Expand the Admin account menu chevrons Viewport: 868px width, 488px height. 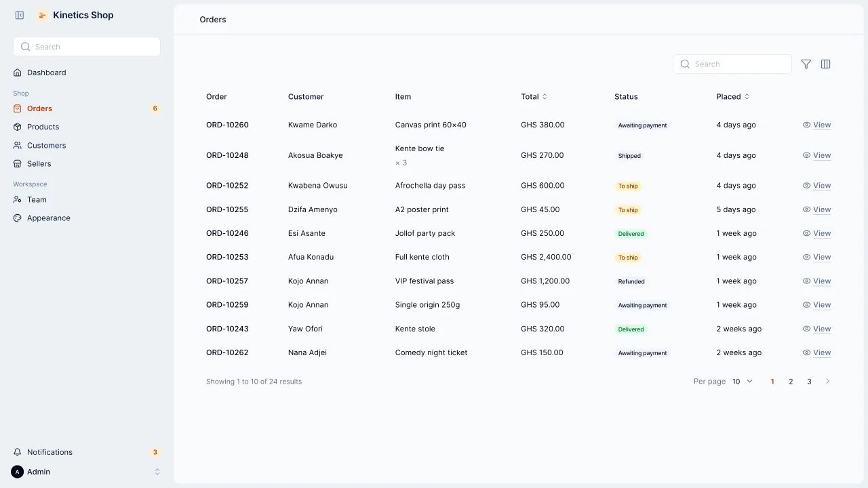point(157,472)
